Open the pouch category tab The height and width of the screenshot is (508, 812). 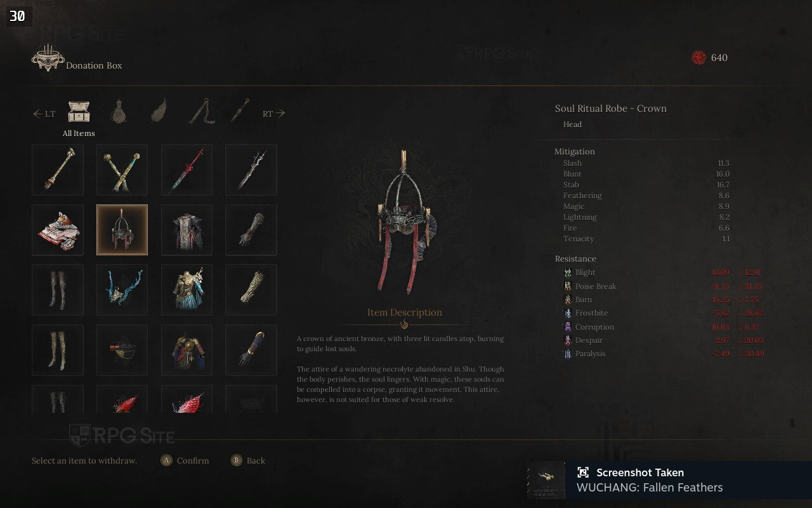(118, 112)
